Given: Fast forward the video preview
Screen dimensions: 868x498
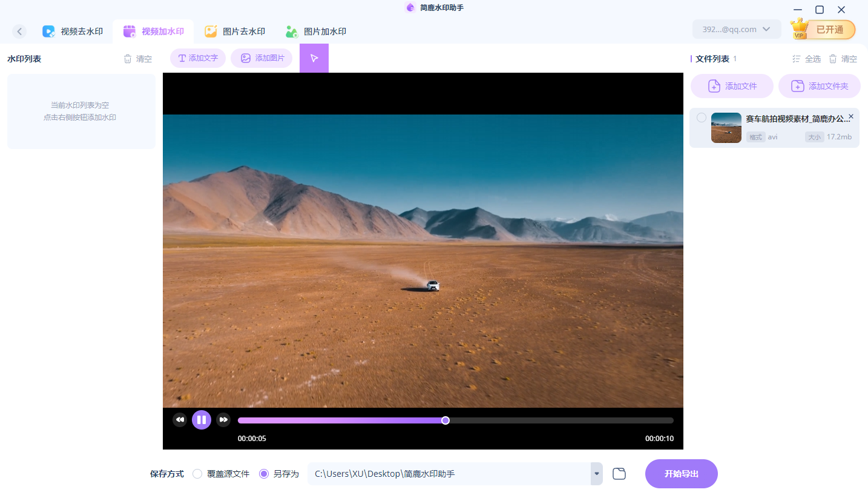Looking at the screenshot, I should (223, 420).
